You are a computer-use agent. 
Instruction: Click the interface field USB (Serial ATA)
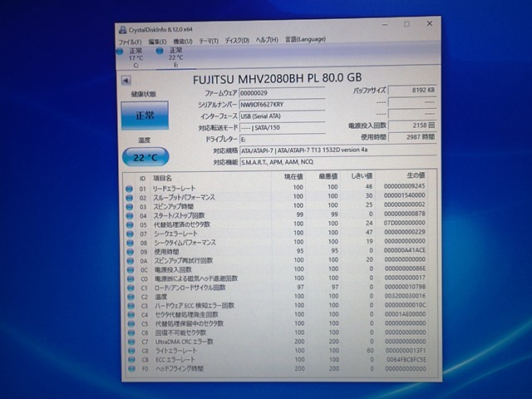[x=282, y=116]
